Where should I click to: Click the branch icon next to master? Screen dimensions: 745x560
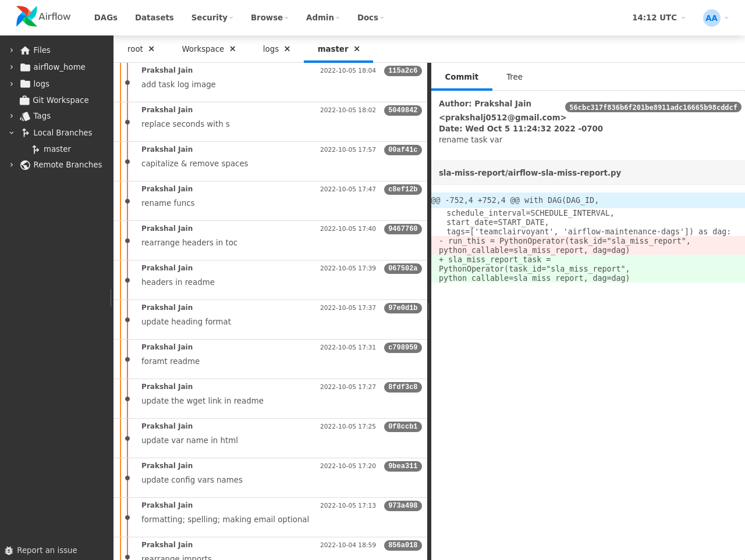tap(36, 149)
